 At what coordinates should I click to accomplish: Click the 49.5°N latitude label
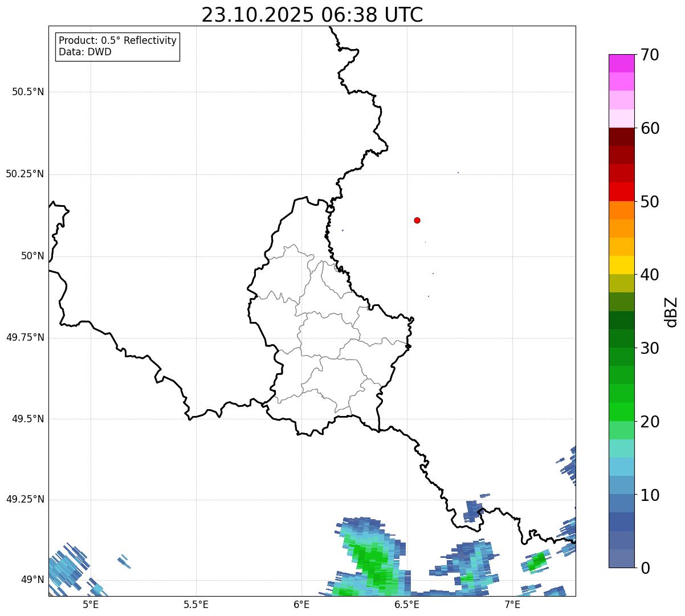tap(28, 419)
